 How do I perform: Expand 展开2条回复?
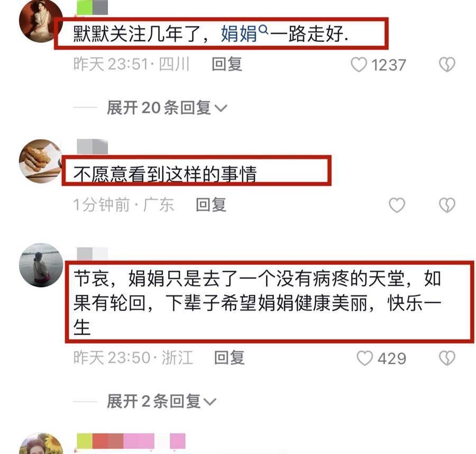coord(161,401)
